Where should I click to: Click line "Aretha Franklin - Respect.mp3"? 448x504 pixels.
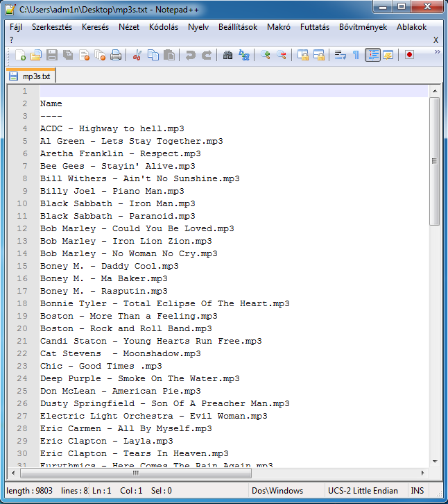point(121,153)
